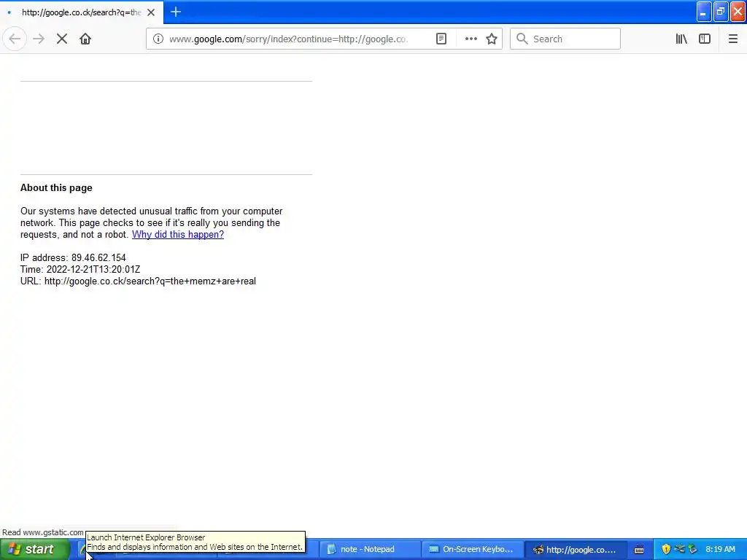Click 'Read www.gstatic.com' status text
The image size is (747, 560).
click(x=43, y=532)
